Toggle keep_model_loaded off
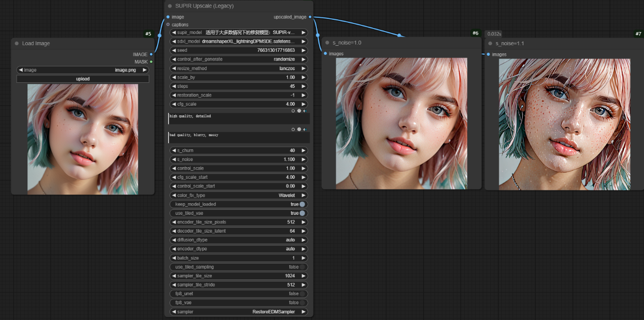Image resolution: width=644 pixels, height=320 pixels. click(x=302, y=204)
